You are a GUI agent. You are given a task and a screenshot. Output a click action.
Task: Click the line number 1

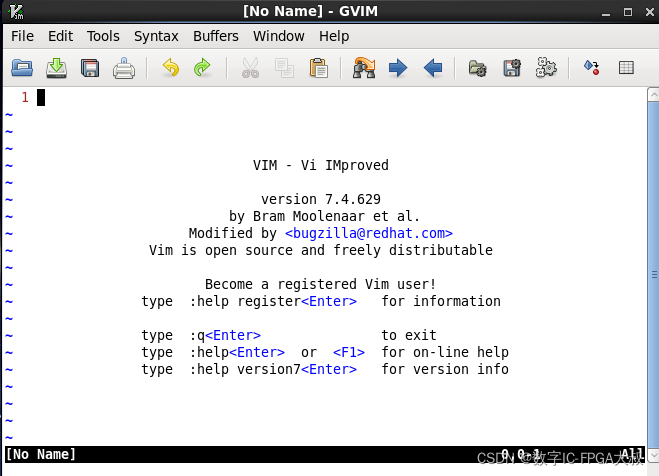pyautogui.click(x=25, y=97)
